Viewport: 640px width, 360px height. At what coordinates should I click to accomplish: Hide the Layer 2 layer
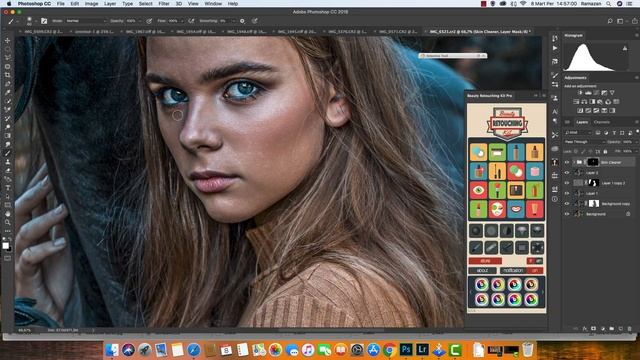(567, 173)
